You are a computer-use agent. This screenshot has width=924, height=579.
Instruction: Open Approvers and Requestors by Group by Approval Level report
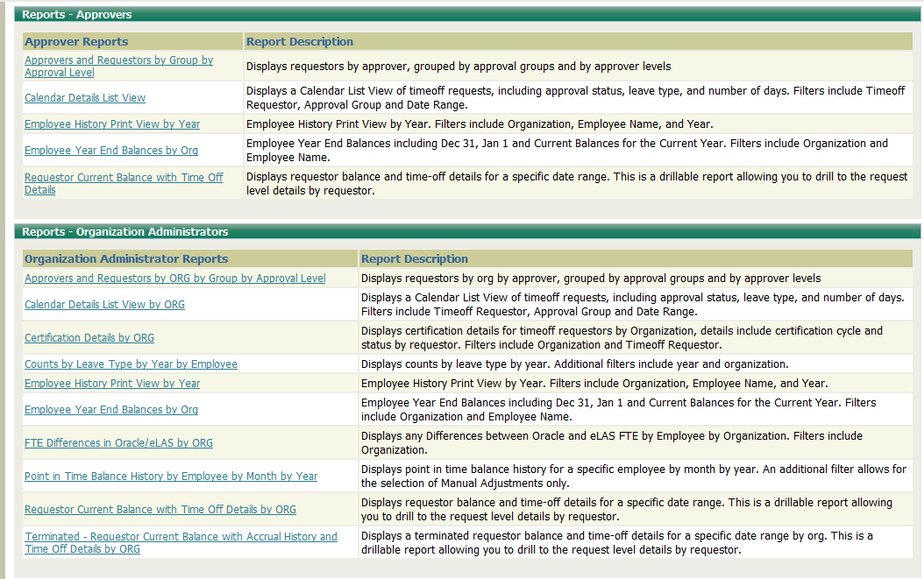click(118, 60)
